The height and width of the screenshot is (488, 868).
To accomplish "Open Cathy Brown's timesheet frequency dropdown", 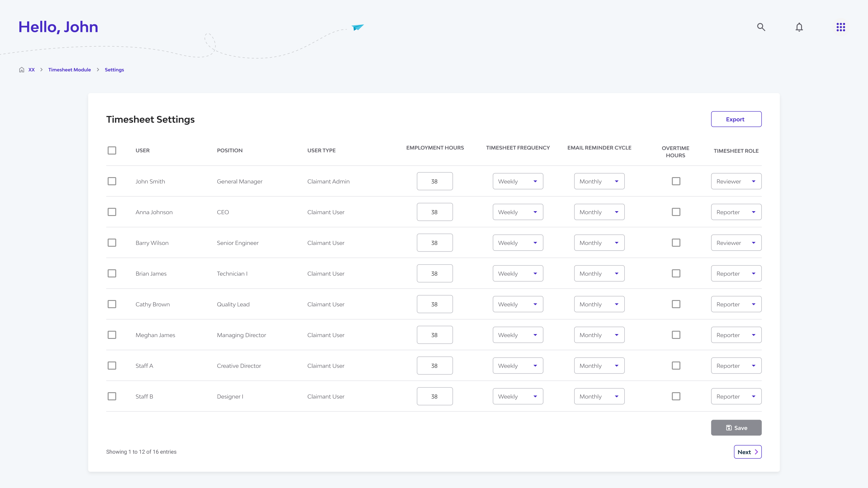I will point(517,304).
